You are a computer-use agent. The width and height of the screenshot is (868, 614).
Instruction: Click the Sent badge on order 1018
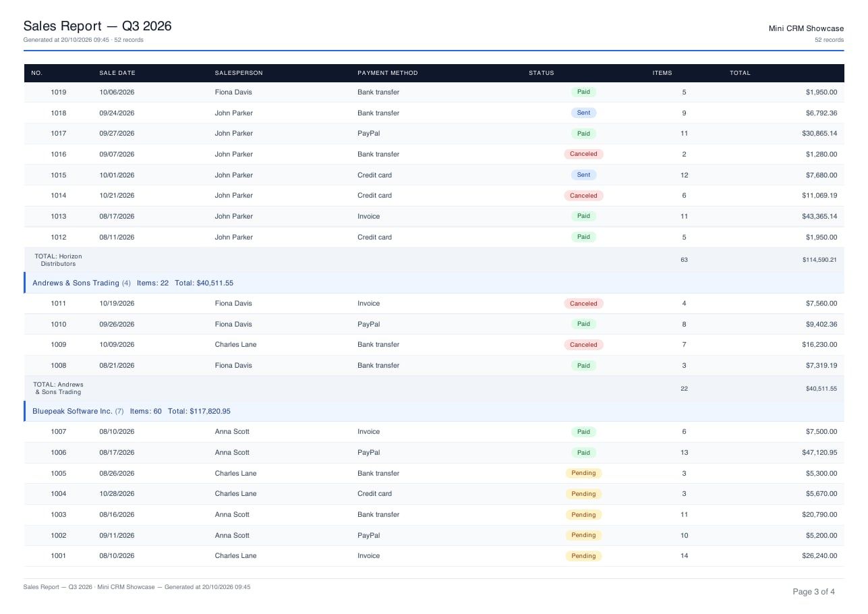[x=583, y=113]
